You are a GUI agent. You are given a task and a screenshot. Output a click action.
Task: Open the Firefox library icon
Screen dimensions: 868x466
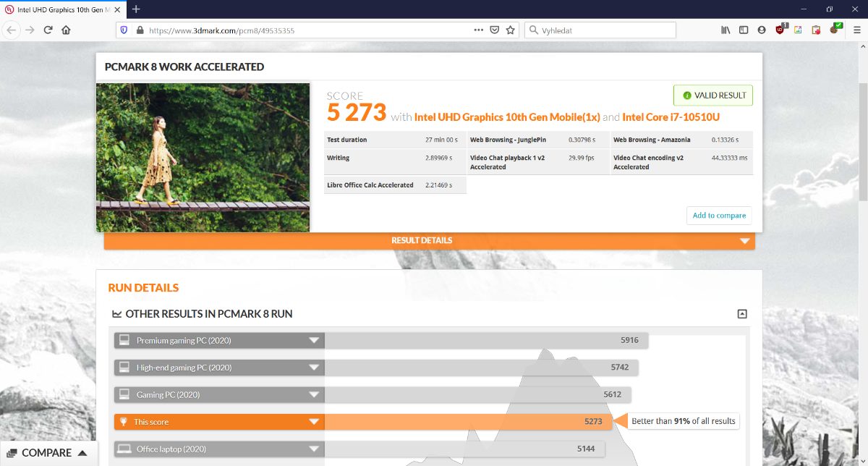click(726, 30)
